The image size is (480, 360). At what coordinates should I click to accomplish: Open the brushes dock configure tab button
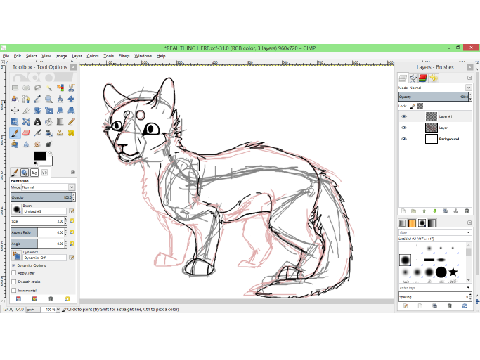click(470, 223)
